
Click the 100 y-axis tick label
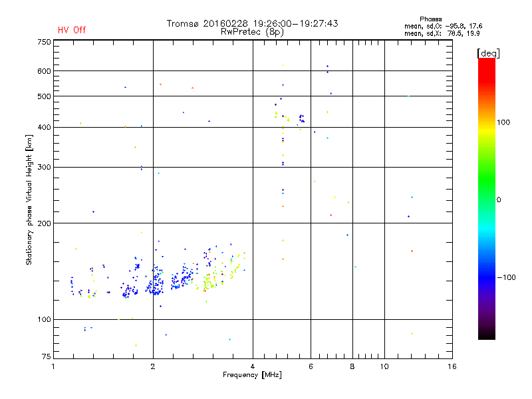coord(44,320)
